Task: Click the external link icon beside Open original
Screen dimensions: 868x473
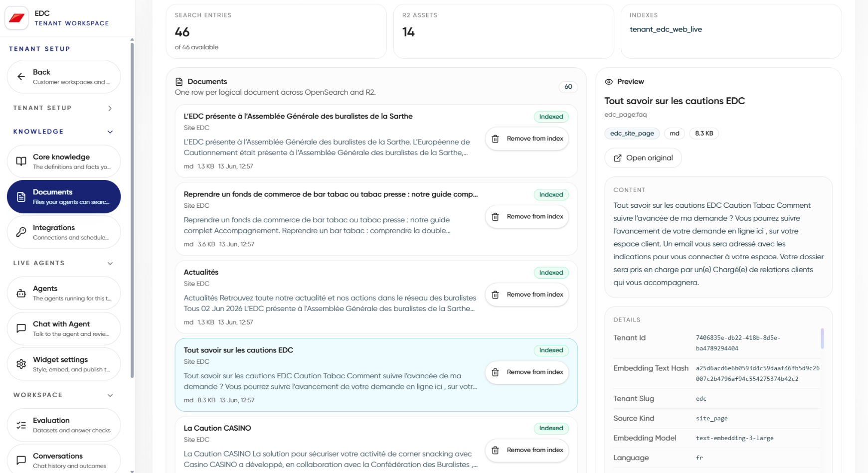Action: coord(617,158)
